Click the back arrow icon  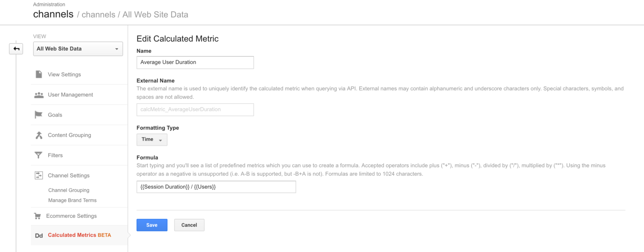tap(16, 49)
